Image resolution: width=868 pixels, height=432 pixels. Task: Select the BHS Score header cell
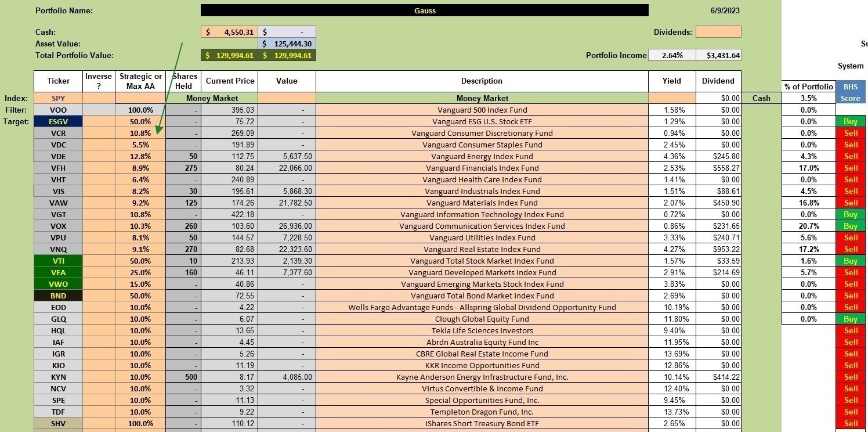[850, 92]
